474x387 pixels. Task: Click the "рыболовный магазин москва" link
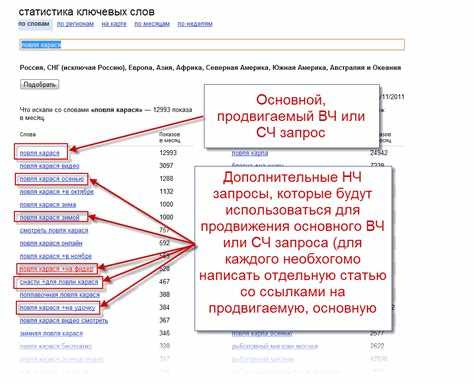click(275, 346)
